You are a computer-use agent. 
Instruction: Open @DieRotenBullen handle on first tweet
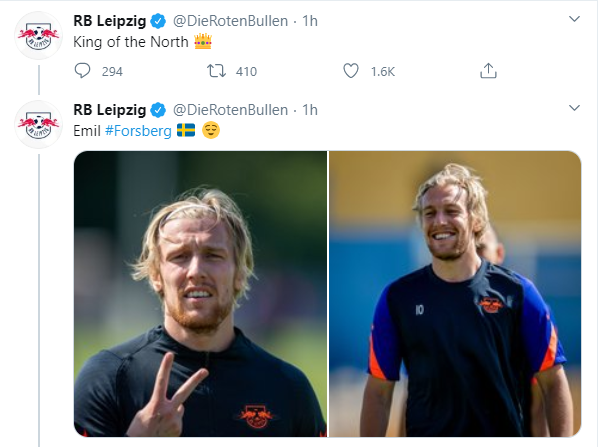click(x=231, y=21)
